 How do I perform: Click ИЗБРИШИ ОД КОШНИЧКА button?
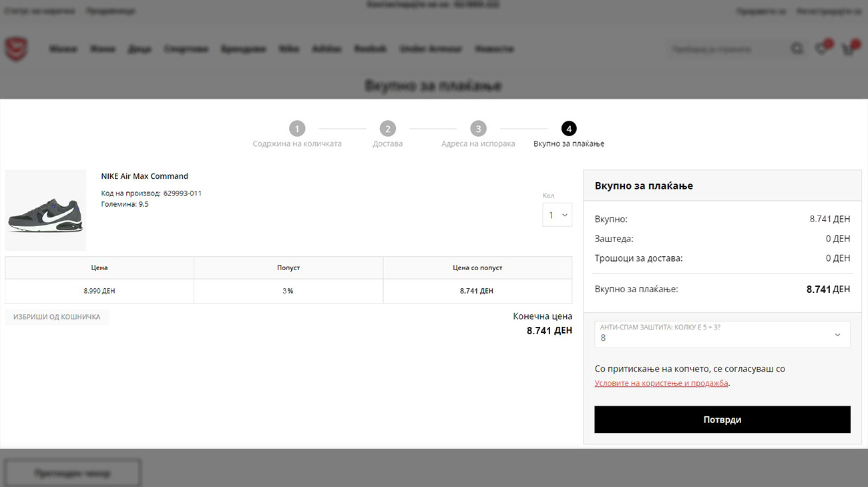pyautogui.click(x=57, y=317)
